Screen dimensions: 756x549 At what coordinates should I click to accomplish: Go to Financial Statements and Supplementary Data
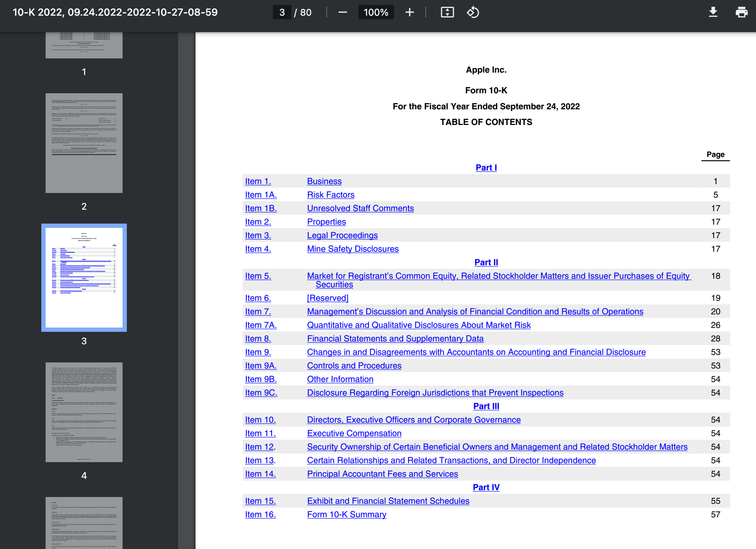pos(395,339)
